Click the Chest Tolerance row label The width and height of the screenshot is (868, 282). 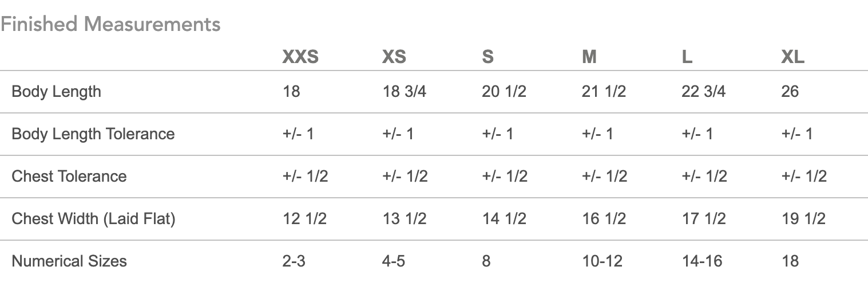coord(69,176)
